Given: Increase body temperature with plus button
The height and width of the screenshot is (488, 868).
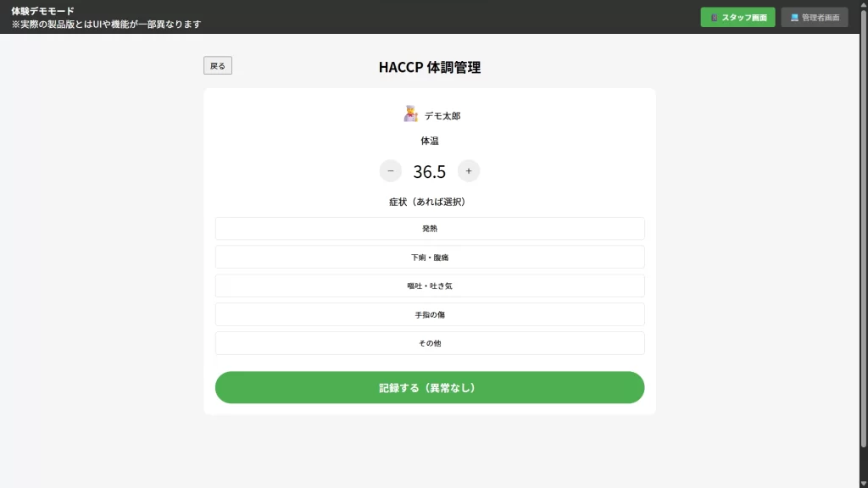Looking at the screenshot, I should click(x=468, y=171).
